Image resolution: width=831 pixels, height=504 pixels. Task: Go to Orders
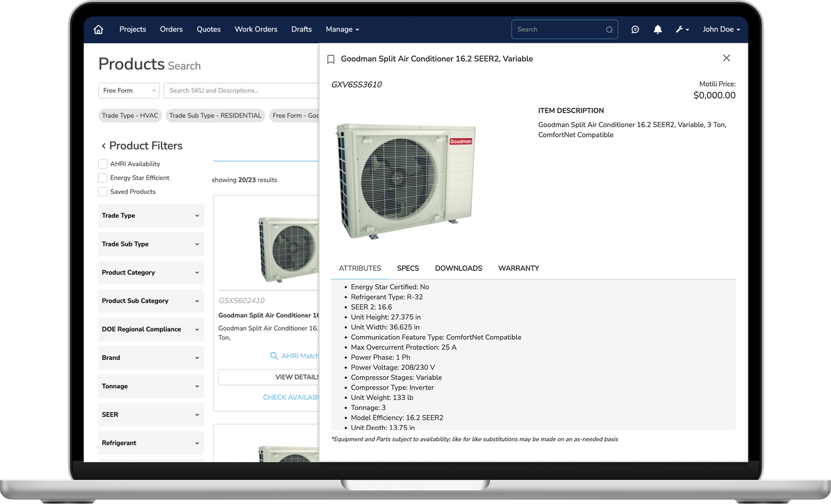point(172,30)
